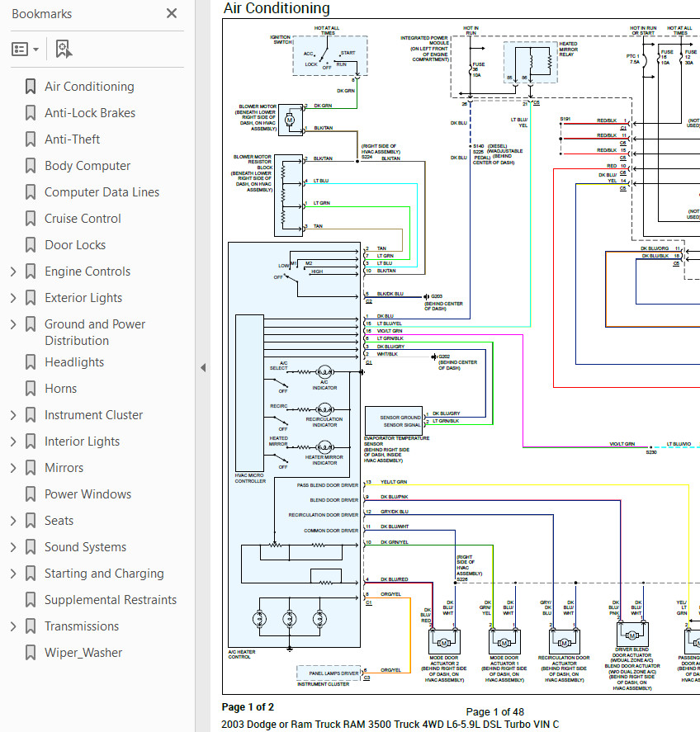Click the find current bookmark icon

pos(64,49)
